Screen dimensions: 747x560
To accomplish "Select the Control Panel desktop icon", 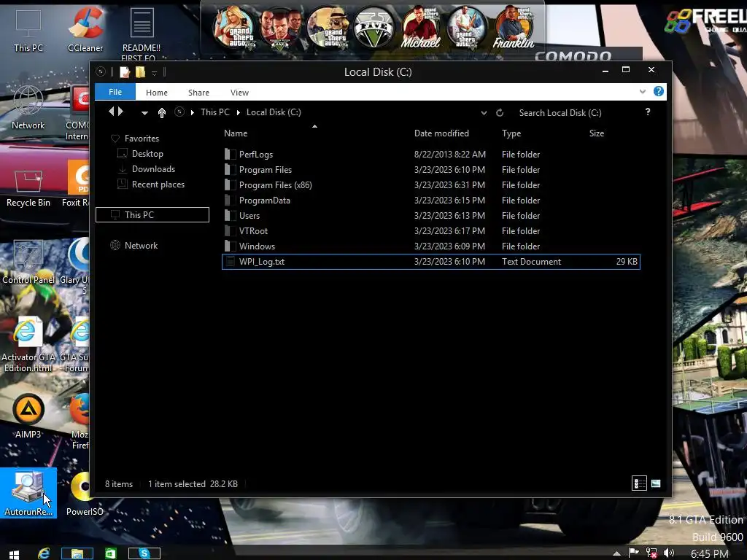I will (x=28, y=262).
